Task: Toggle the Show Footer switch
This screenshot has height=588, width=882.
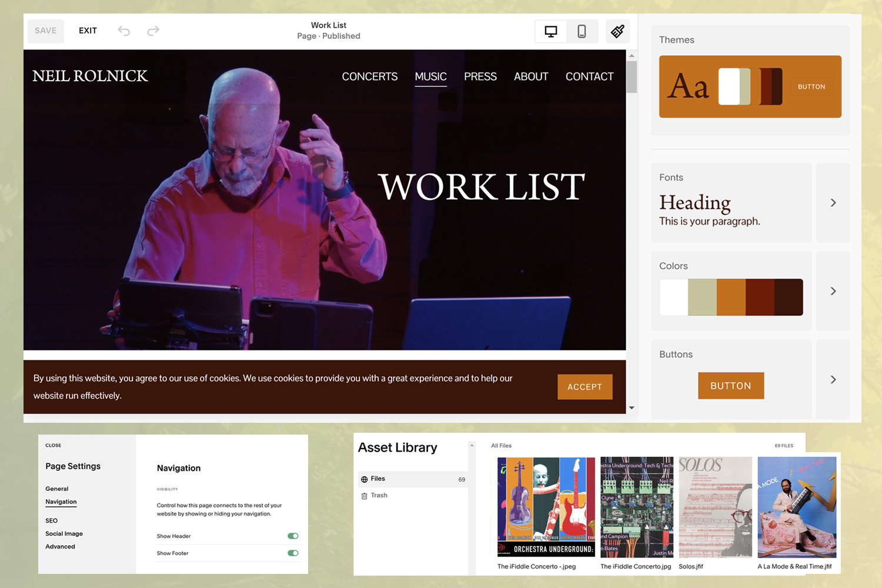Action: (x=293, y=553)
